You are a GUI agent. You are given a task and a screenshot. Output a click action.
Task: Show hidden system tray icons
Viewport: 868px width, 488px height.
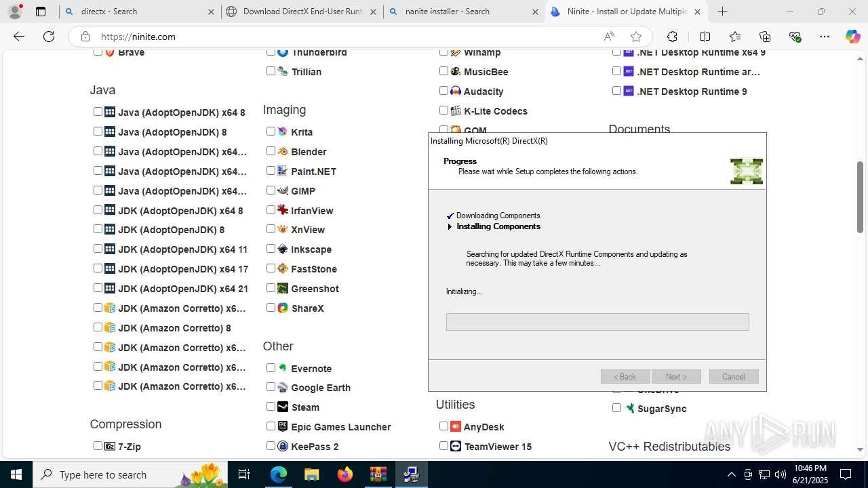coord(731,474)
